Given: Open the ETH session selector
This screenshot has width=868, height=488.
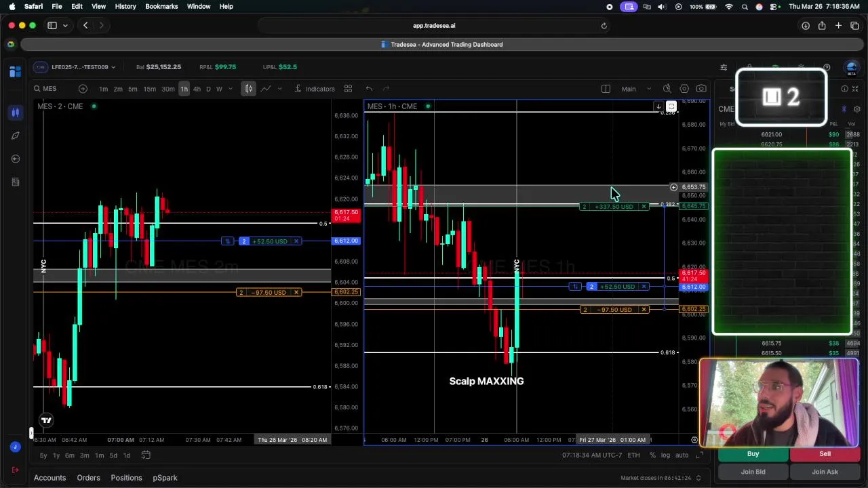Looking at the screenshot, I should coord(633,455).
